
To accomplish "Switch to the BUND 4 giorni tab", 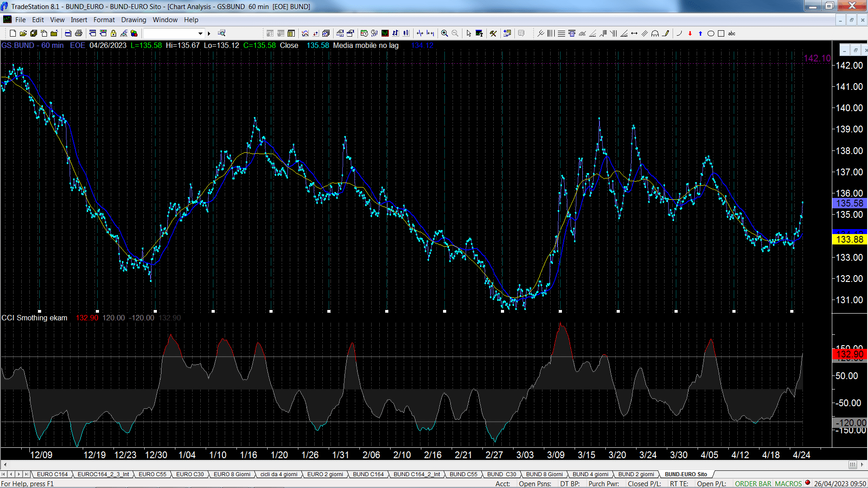I will pos(590,474).
